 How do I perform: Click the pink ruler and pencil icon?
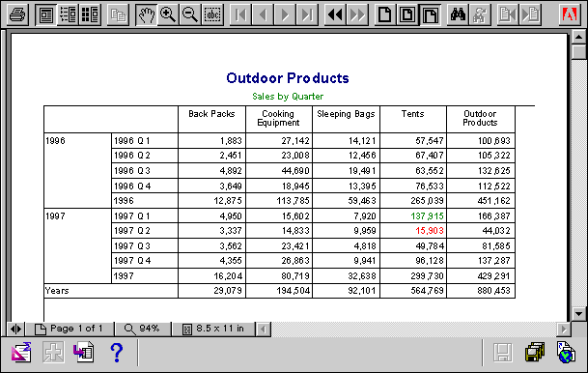[x=21, y=353]
